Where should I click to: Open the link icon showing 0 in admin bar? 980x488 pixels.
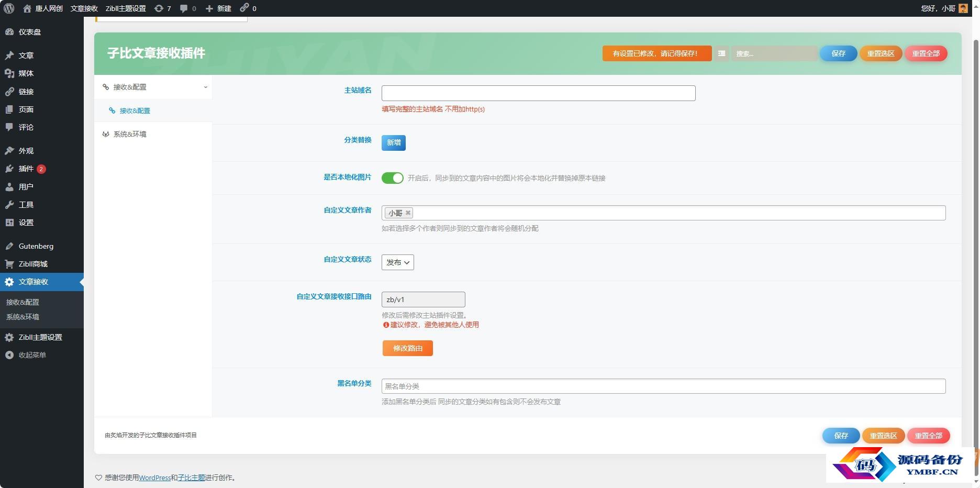(x=248, y=8)
